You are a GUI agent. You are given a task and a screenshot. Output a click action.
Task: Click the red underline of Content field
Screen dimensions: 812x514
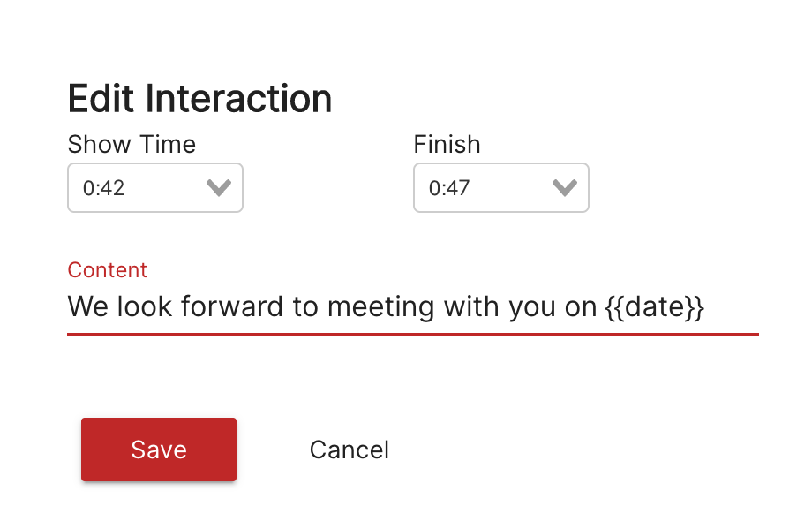412,335
